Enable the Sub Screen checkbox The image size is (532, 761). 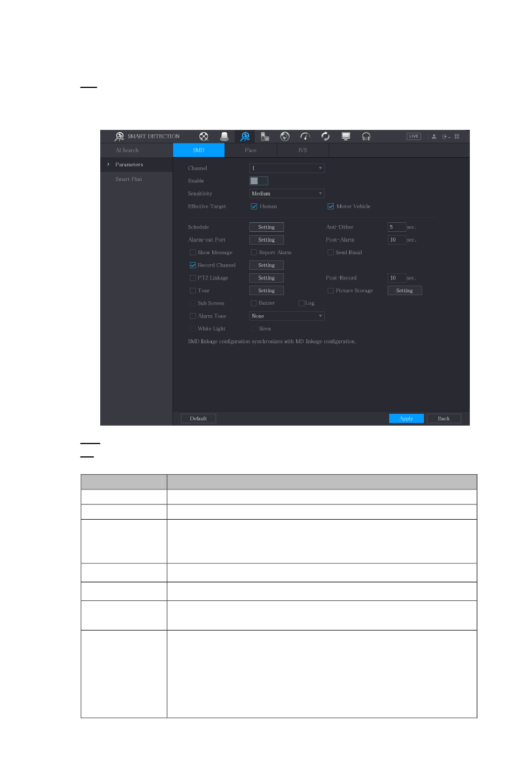(x=193, y=304)
